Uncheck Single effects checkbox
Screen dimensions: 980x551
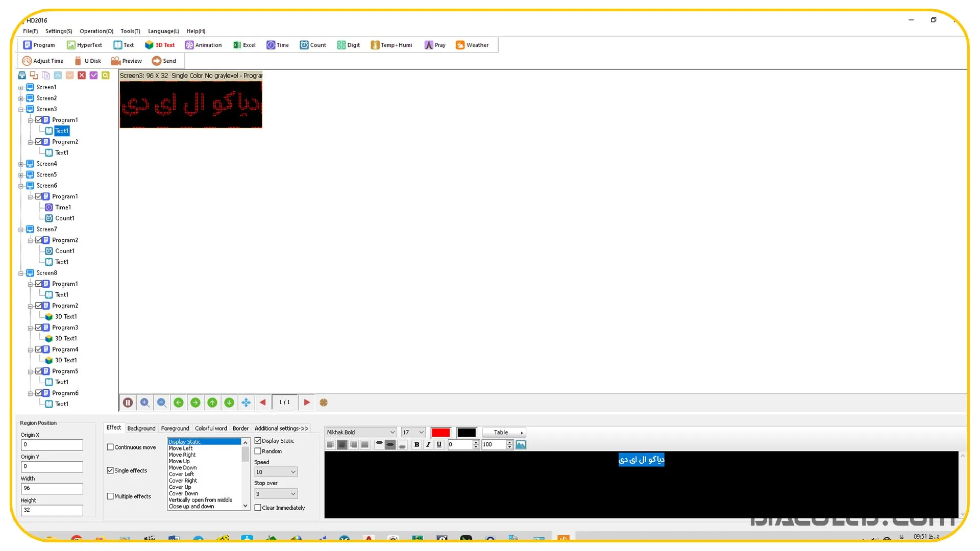pos(110,470)
